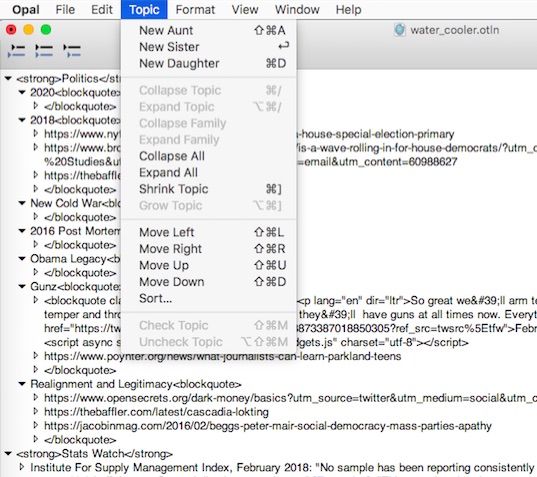Viewport: 537px width, 477px height.
Task: Close the open Topic menu title
Action: (x=144, y=10)
